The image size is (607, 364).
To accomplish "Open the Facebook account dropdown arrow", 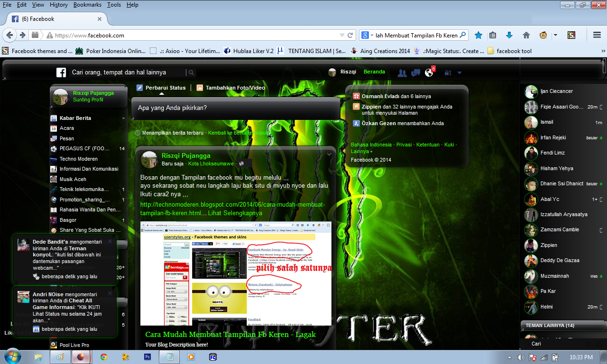I will click(x=460, y=73).
